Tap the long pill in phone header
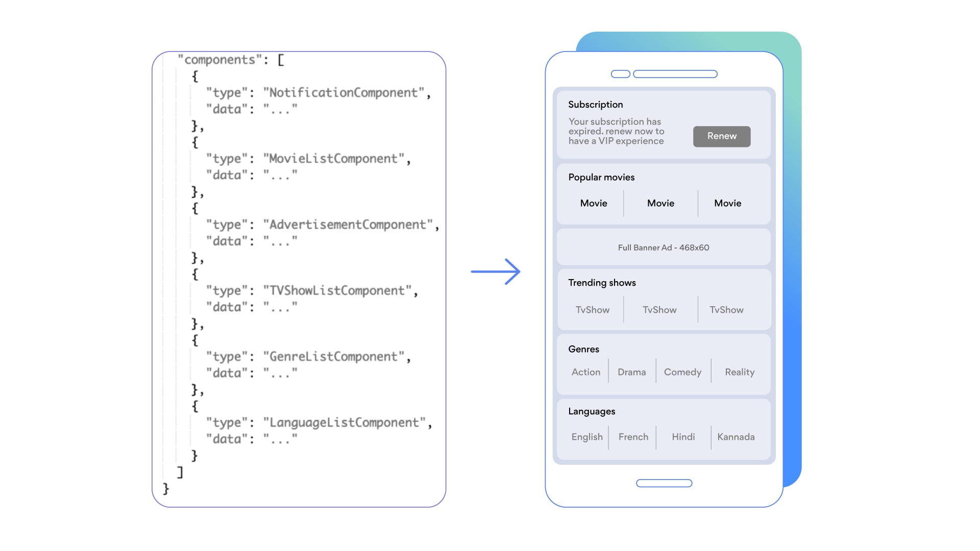 (x=675, y=74)
